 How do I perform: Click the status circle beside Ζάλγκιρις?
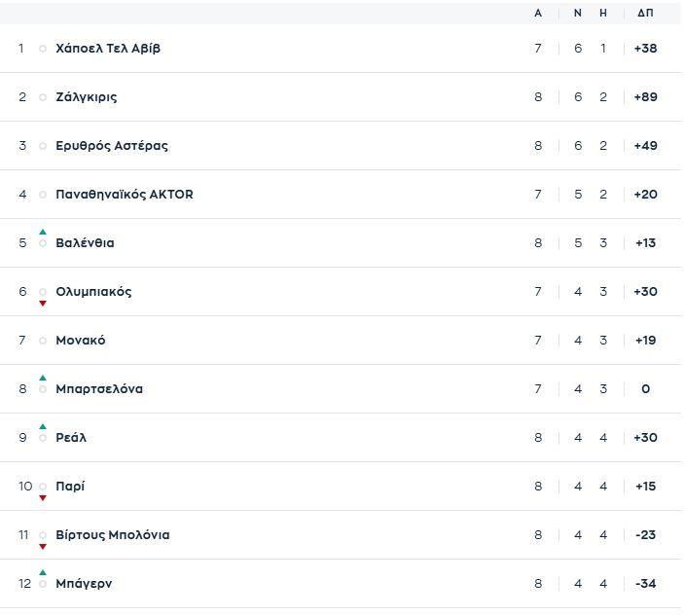(43, 97)
